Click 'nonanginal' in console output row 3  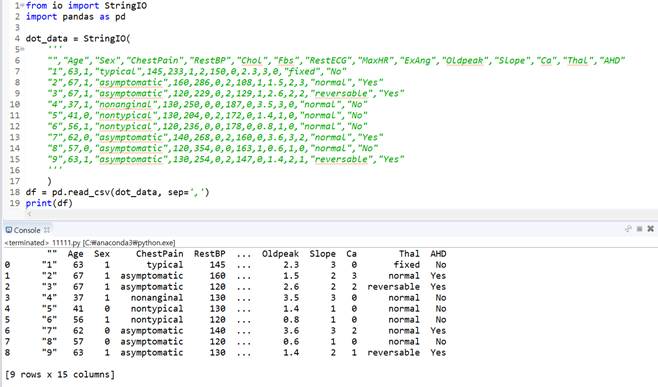[x=157, y=298]
